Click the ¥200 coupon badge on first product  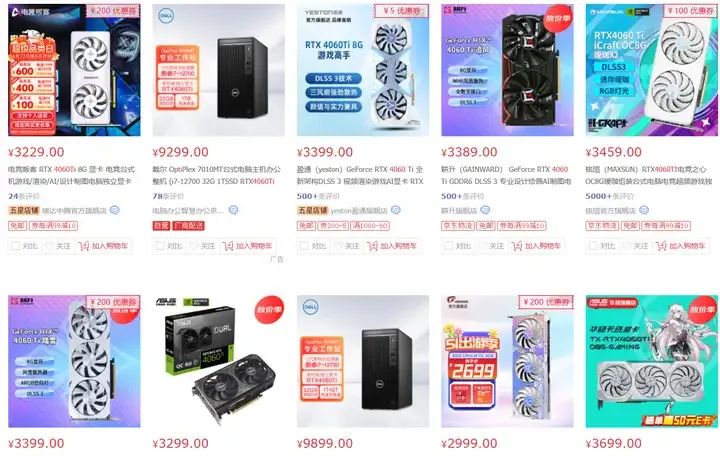113,10
